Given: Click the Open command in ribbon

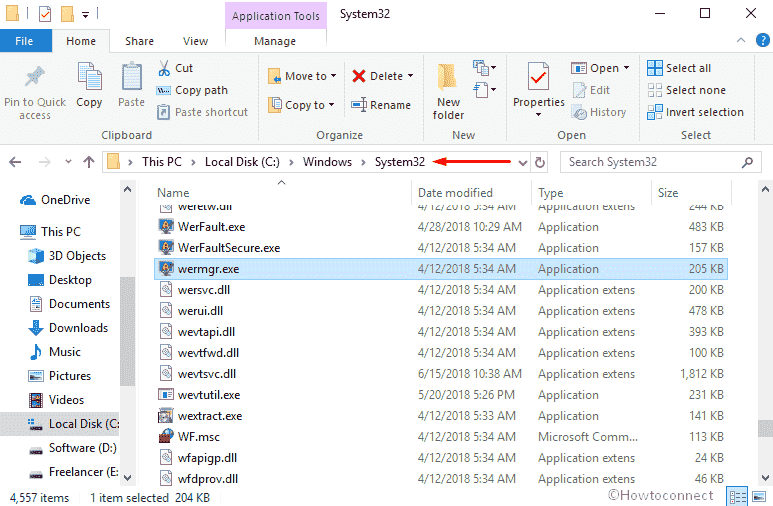Looking at the screenshot, I should click(x=595, y=68).
